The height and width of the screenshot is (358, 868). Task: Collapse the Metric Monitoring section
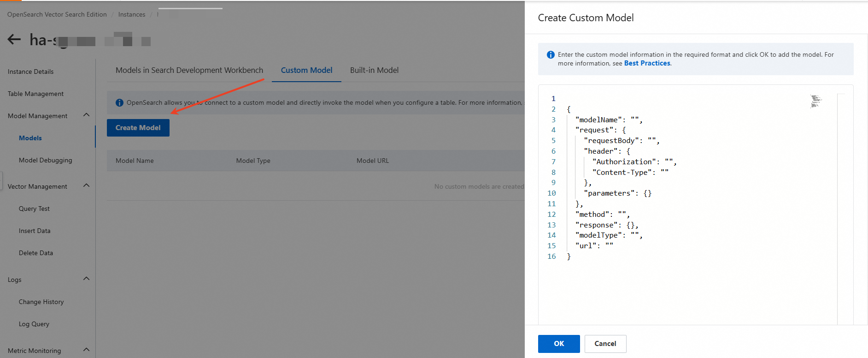[86, 350]
